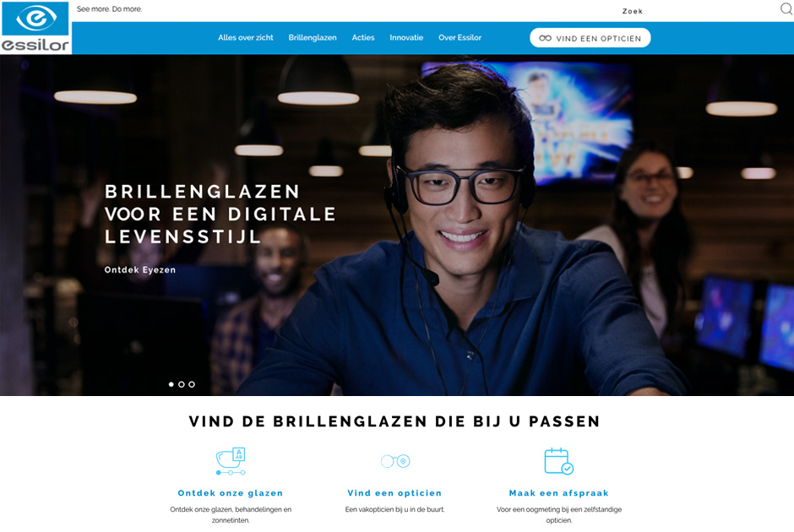794x532 pixels.
Task: Click the calendar icon above Maak een afspraak
Action: click(x=558, y=461)
